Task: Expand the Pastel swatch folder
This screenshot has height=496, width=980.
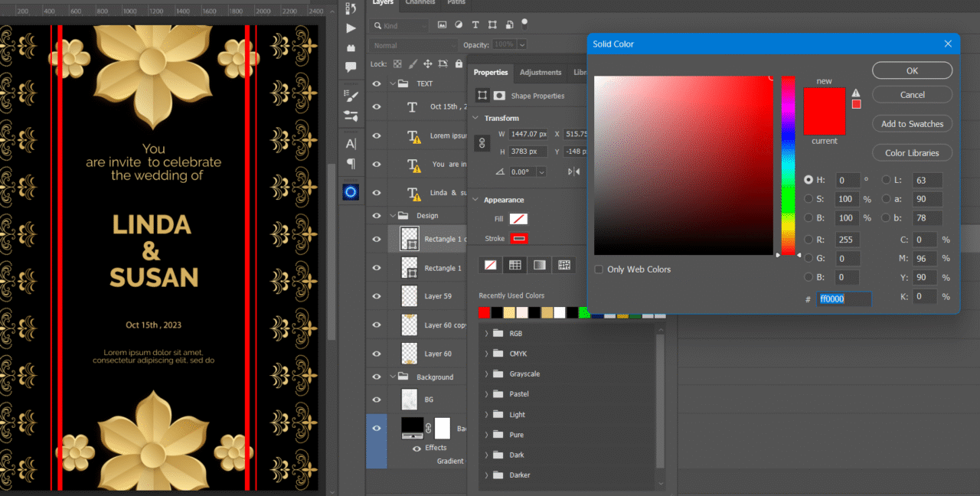Action: [486, 394]
